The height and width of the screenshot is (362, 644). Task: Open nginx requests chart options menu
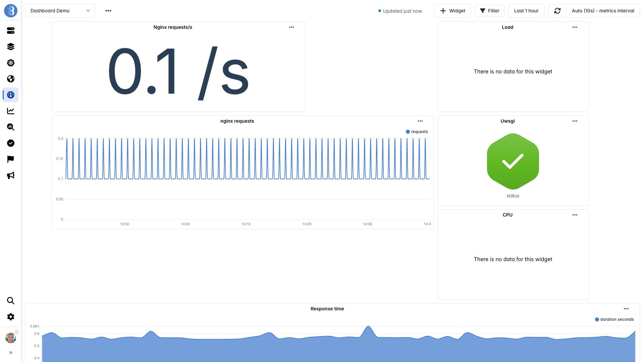420,121
